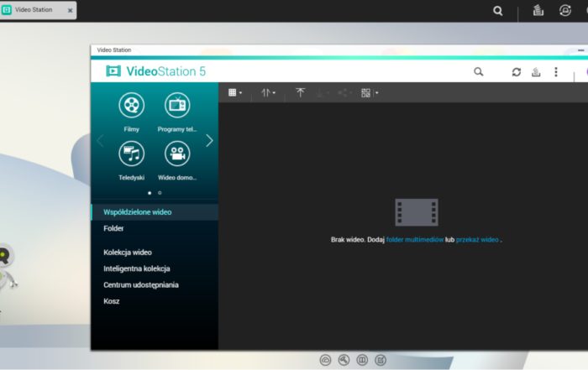Open the three-dot more options menu
Image resolution: width=588 pixels, height=370 pixels.
point(556,72)
